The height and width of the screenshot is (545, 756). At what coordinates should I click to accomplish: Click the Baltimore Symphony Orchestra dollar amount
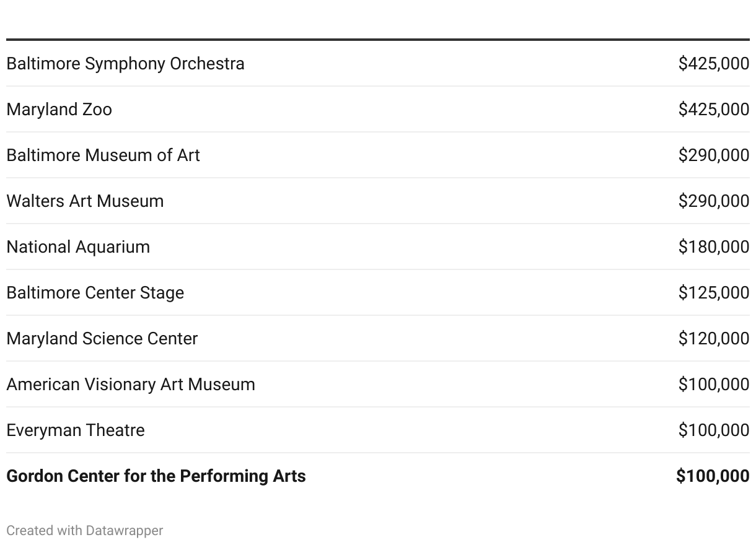714,64
